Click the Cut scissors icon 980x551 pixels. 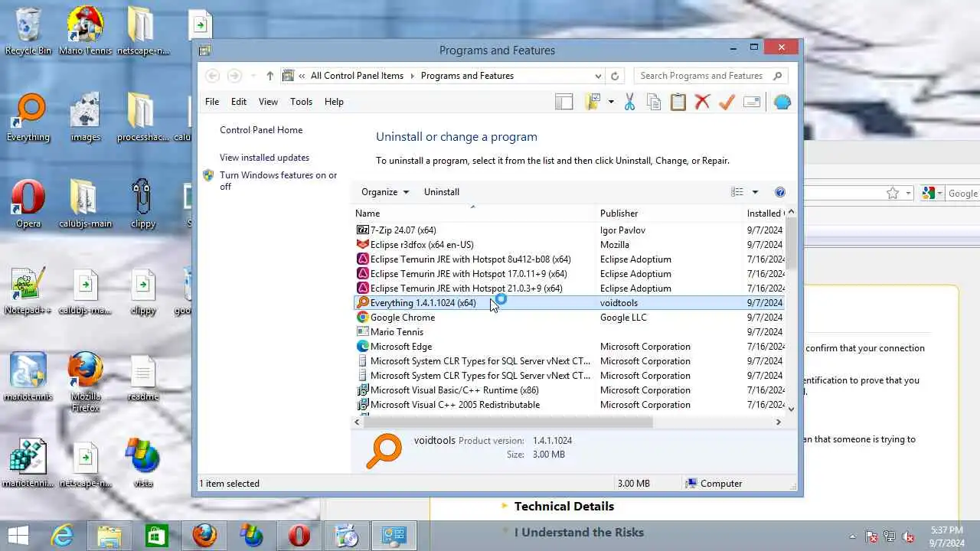[629, 102]
